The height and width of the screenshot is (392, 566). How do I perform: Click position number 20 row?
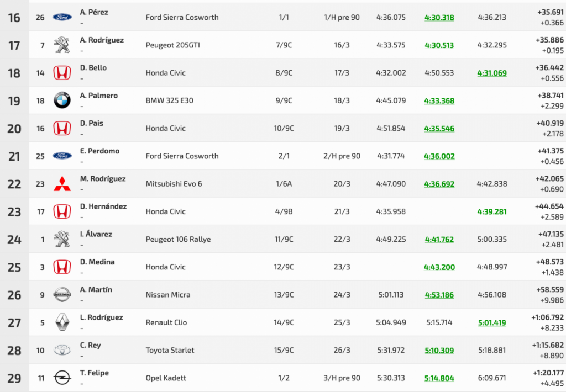click(14, 129)
